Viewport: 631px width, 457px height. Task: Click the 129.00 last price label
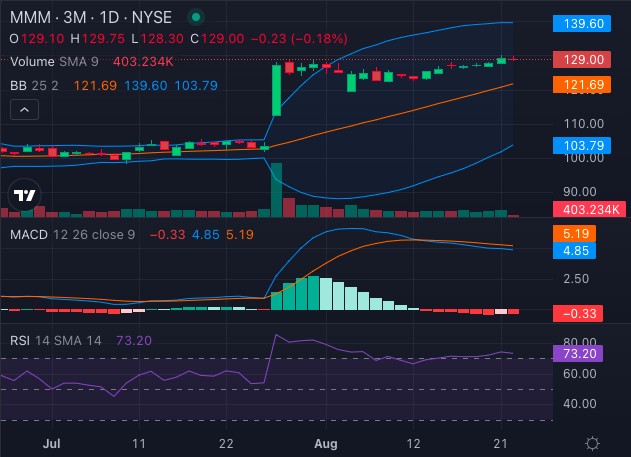coord(582,60)
